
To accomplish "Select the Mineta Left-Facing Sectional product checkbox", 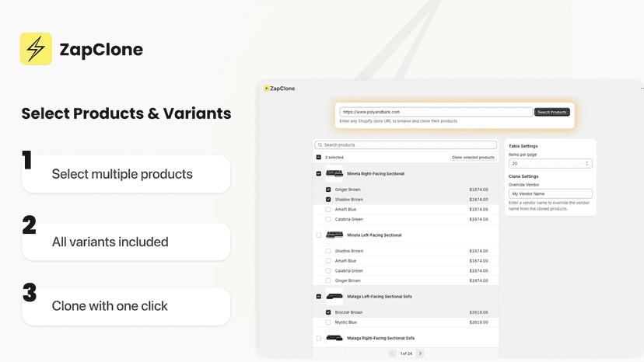I will (319, 235).
